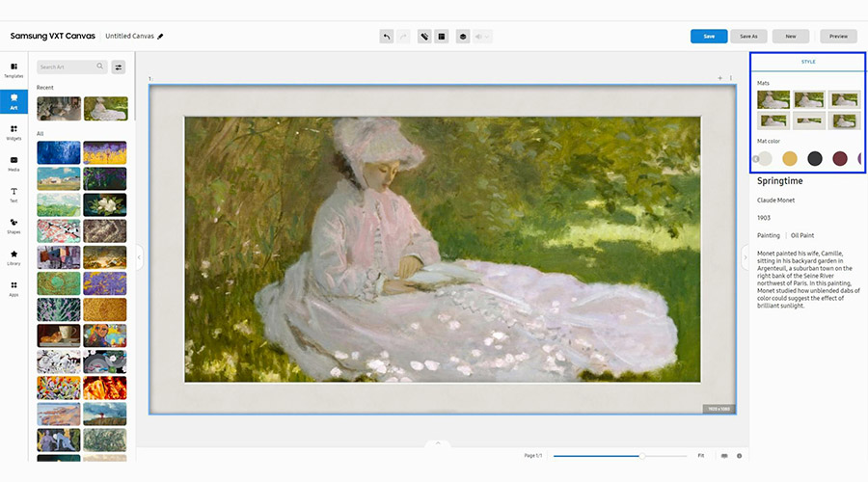Select the white magnolia flower artwork thumbnail
Screen dimensions: 868x482
point(104,204)
